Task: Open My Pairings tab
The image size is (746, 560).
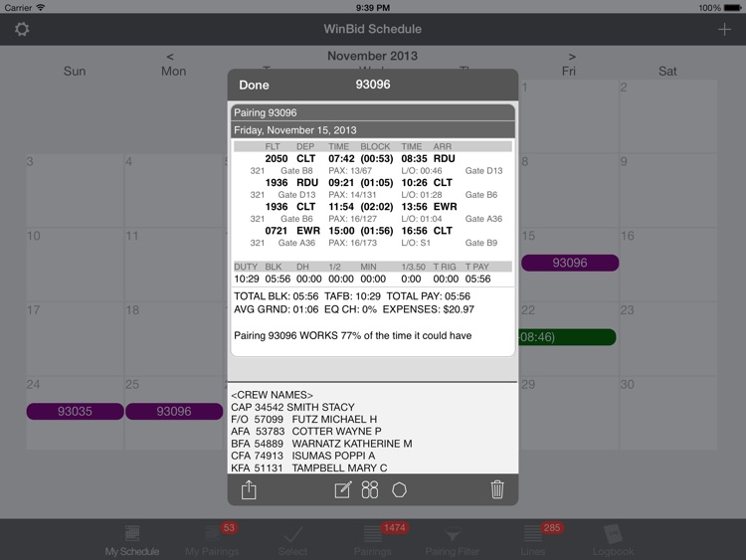Action: click(212, 540)
